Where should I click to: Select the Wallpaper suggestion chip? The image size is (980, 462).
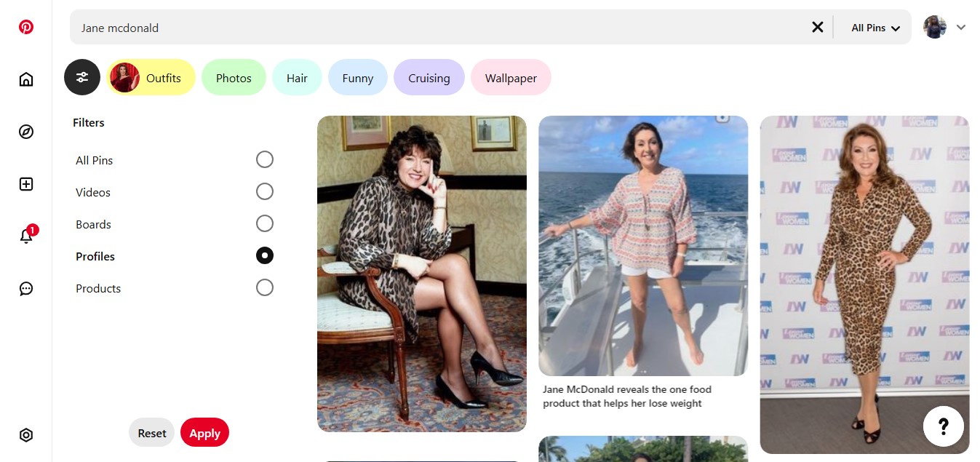pos(511,76)
